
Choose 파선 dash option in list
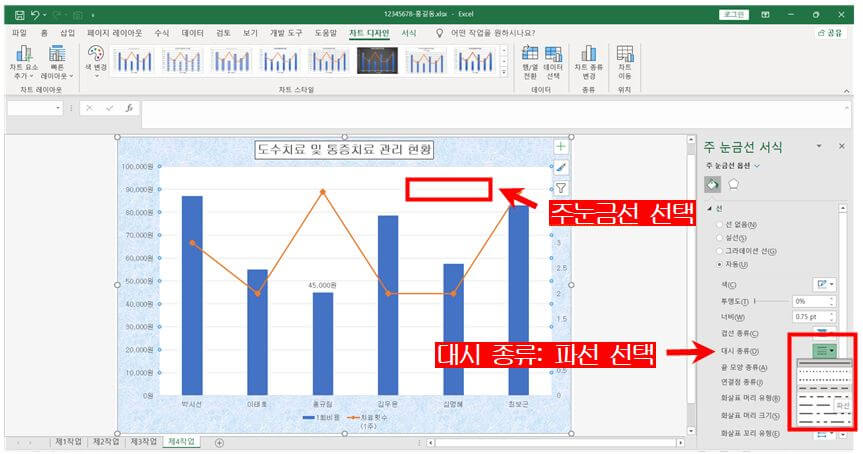tap(824, 388)
